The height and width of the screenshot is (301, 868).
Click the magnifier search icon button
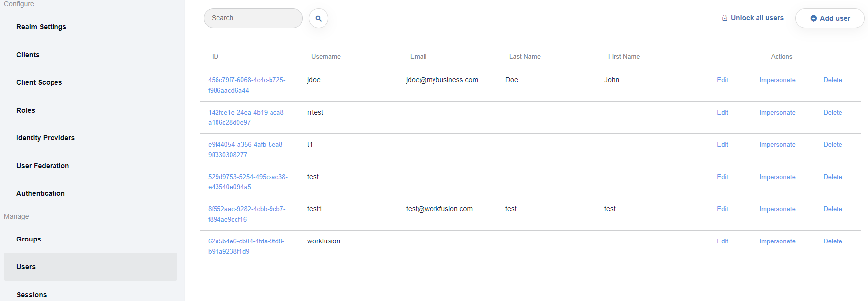[319, 18]
